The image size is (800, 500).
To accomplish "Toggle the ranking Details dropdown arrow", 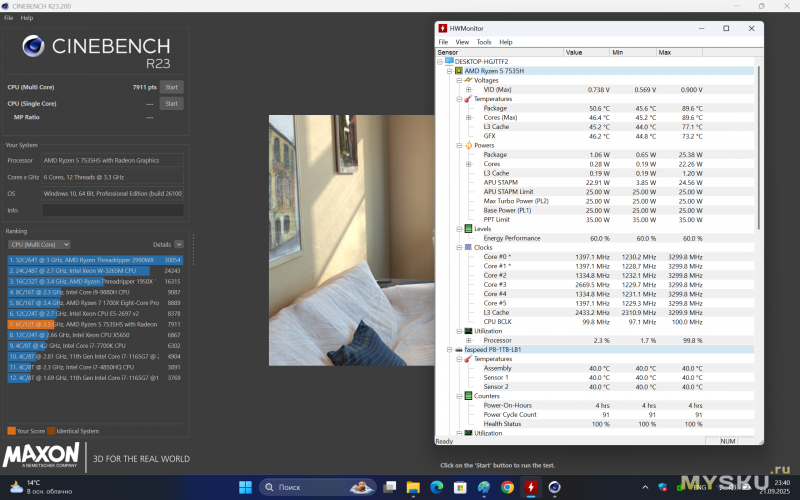I will (179, 244).
